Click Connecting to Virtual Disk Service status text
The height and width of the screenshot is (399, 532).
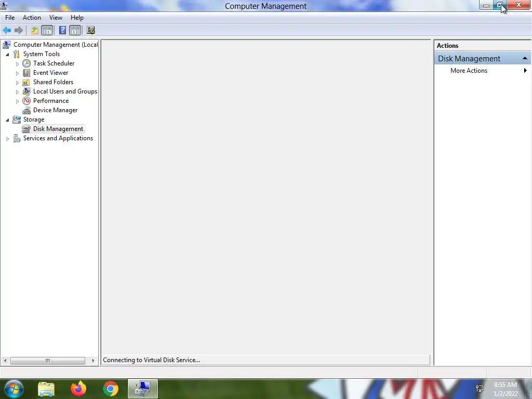[x=151, y=360]
